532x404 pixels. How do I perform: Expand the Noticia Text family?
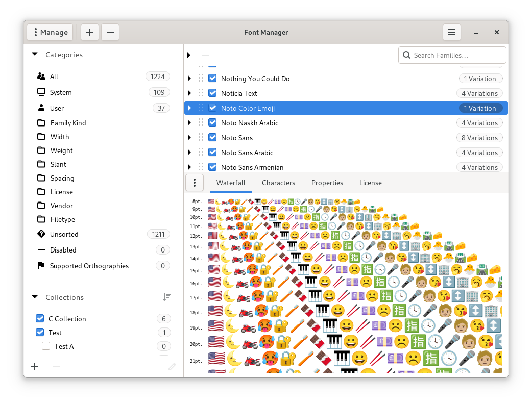click(189, 93)
